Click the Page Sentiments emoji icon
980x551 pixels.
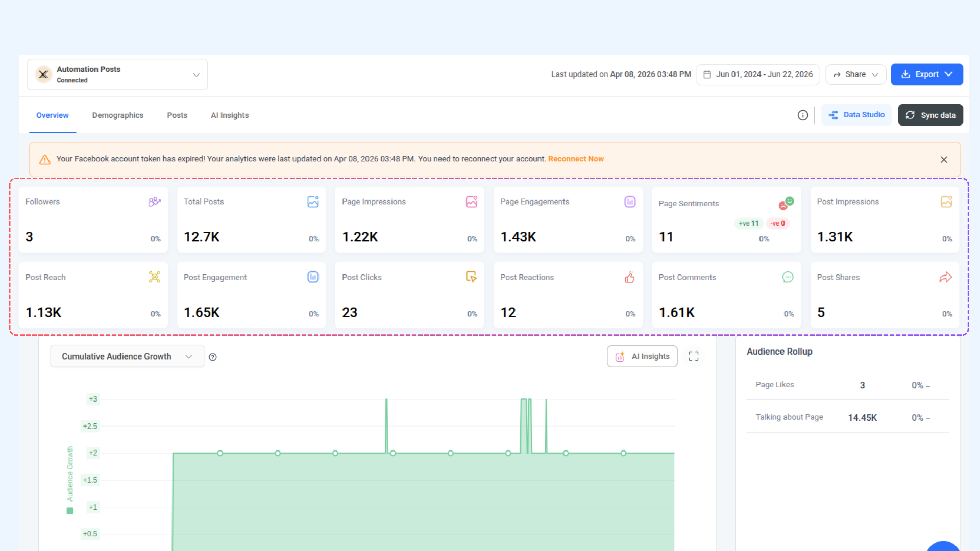pyautogui.click(x=786, y=204)
